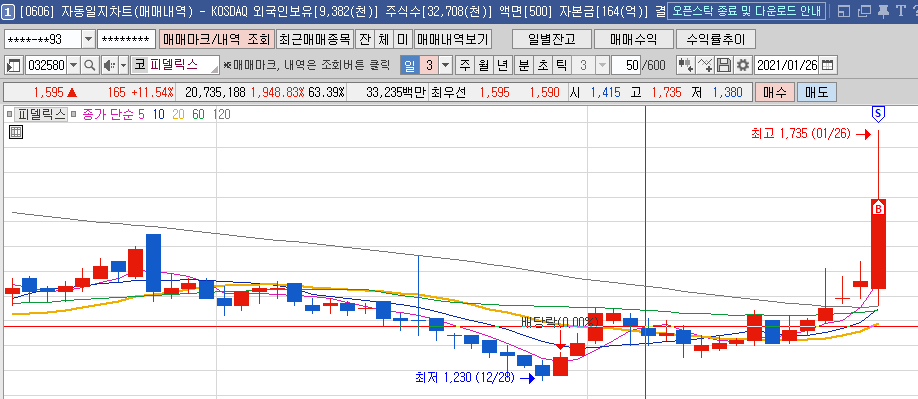
Task: Click the blue 매도 sell button
Action: coord(817,92)
